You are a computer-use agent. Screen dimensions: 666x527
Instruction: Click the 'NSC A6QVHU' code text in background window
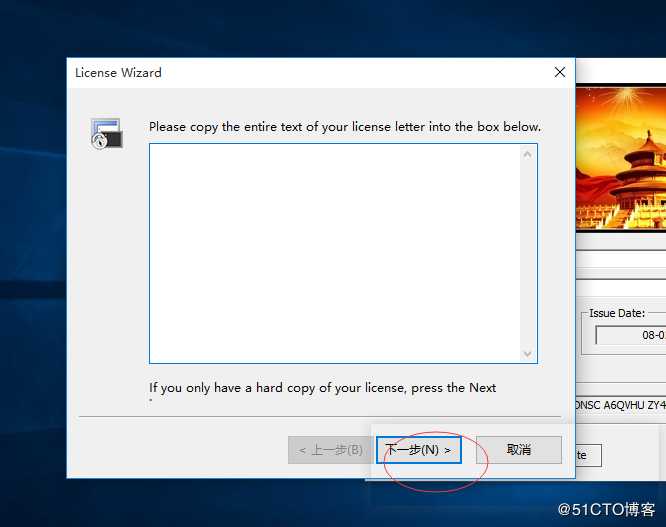(620, 405)
